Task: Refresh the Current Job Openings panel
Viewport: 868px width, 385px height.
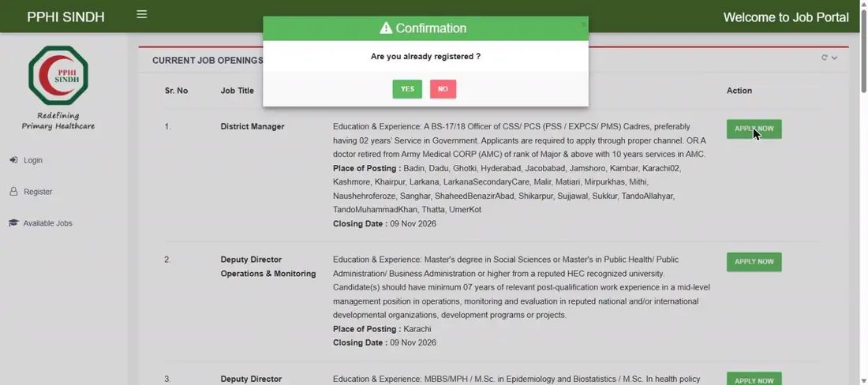Action: pos(825,58)
